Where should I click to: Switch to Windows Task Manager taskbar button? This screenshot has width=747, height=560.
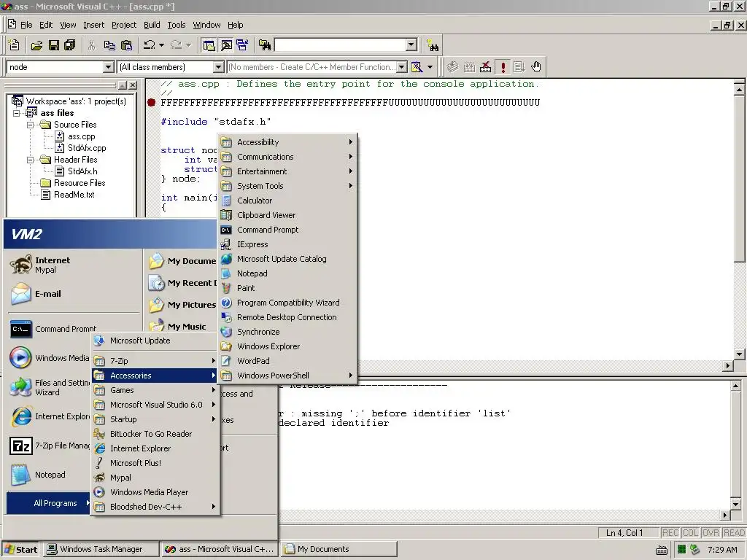pyautogui.click(x=101, y=549)
